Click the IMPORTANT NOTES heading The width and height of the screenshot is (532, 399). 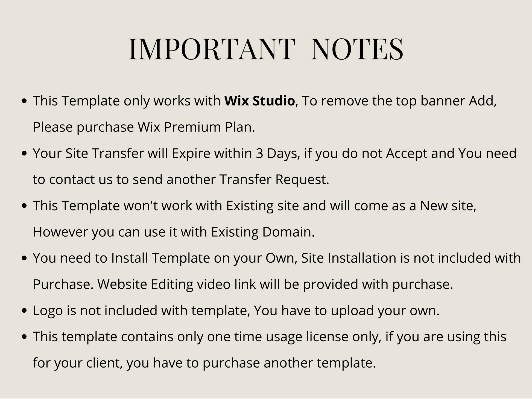(266, 49)
